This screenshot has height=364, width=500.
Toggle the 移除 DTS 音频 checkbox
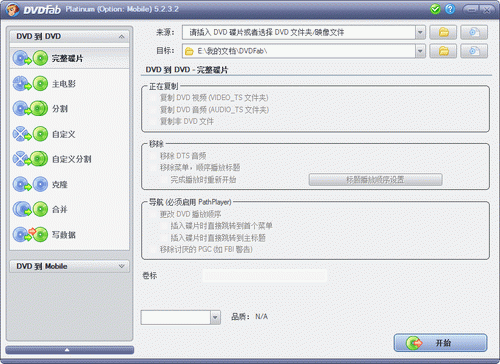click(154, 156)
